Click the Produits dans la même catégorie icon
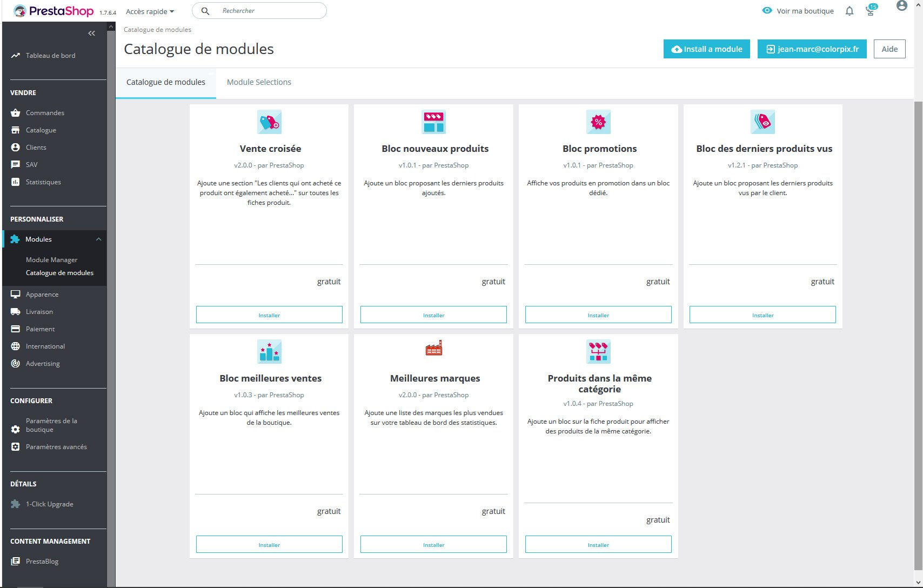Image resolution: width=923 pixels, height=588 pixels. coord(598,352)
